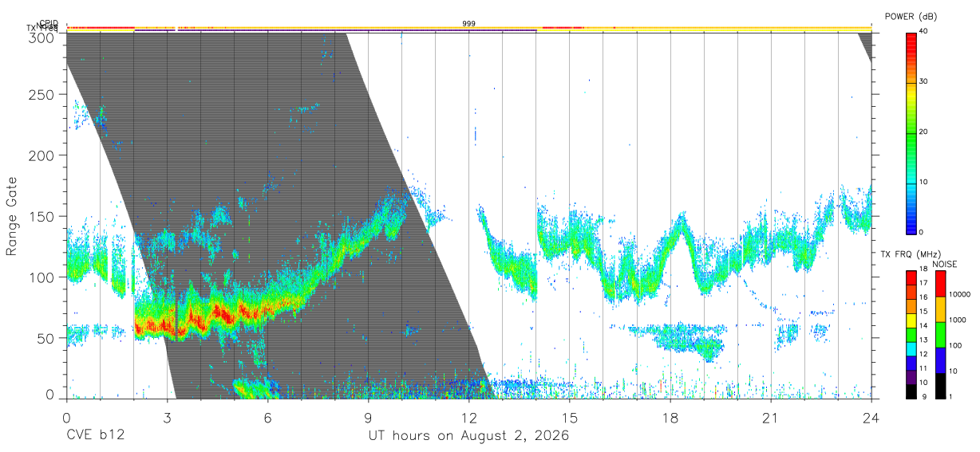Select the cyan segment of the TX FRQ legend
This screenshot has width=980, height=452.
[911, 348]
